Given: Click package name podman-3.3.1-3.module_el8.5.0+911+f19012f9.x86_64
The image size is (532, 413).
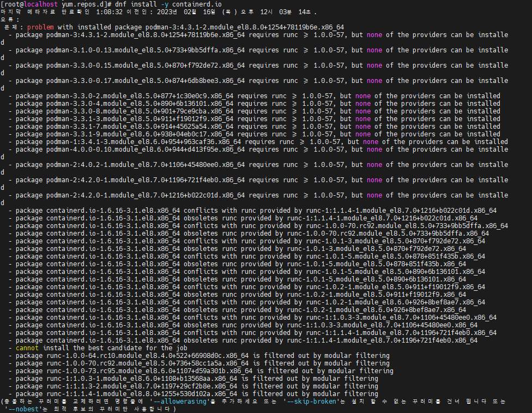Looking at the screenshot, I should click(140, 119).
